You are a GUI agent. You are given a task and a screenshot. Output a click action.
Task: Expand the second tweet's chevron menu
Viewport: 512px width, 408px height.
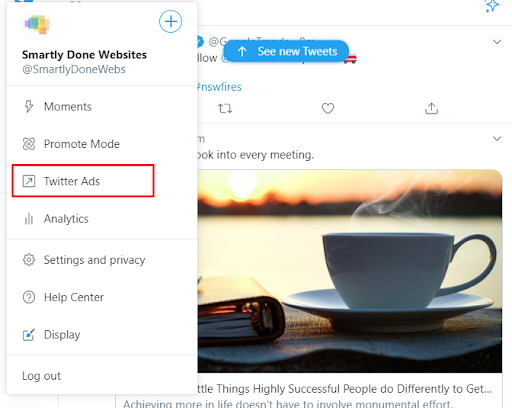[x=497, y=138]
